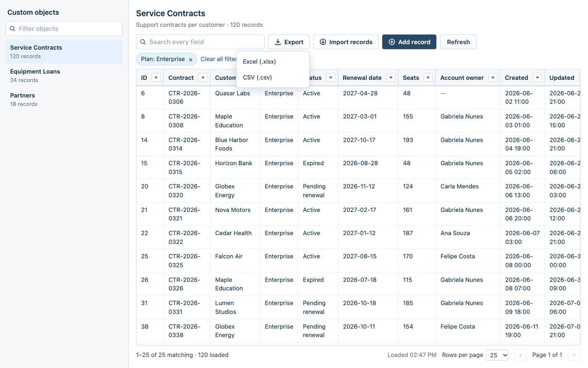
Task: Choose CSV (.csv) export format
Action: click(273, 77)
